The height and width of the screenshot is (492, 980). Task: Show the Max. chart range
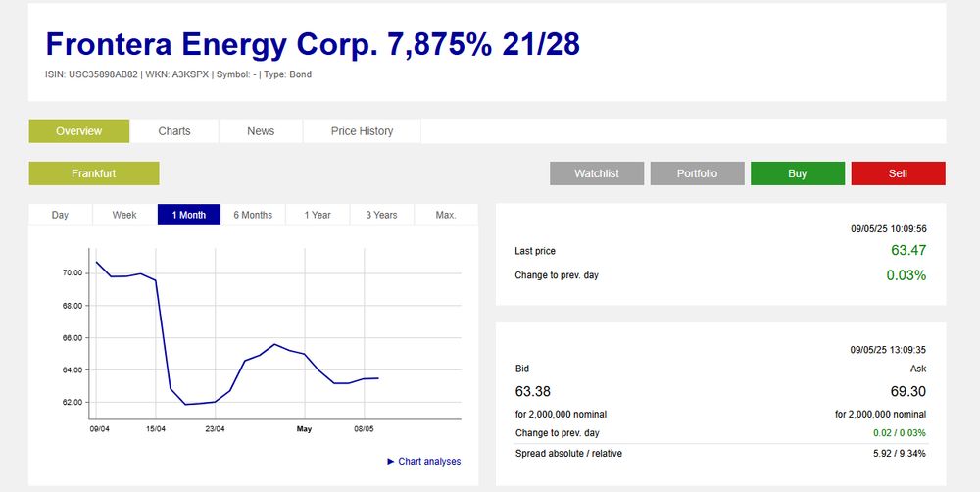[x=446, y=215]
